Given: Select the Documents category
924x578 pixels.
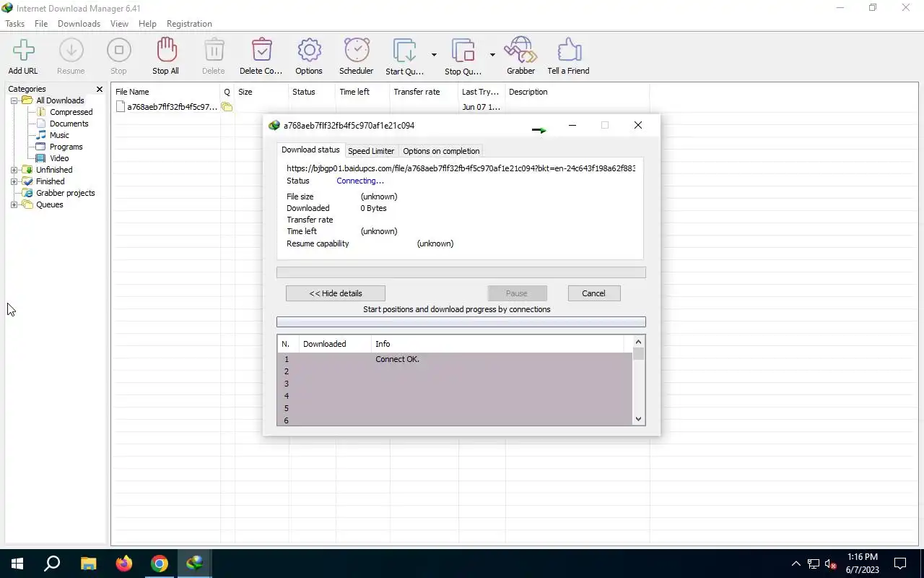Looking at the screenshot, I should pyautogui.click(x=69, y=124).
